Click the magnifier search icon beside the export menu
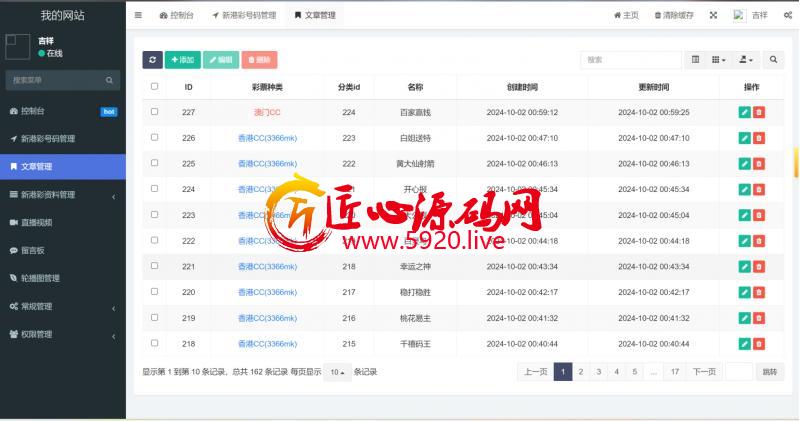Viewport: 800px width, 421px height. pos(774,60)
